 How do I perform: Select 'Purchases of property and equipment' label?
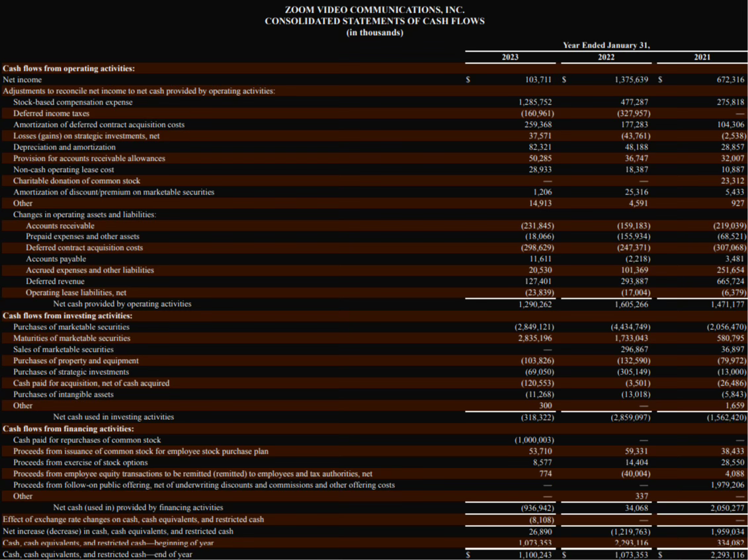pos(76,360)
